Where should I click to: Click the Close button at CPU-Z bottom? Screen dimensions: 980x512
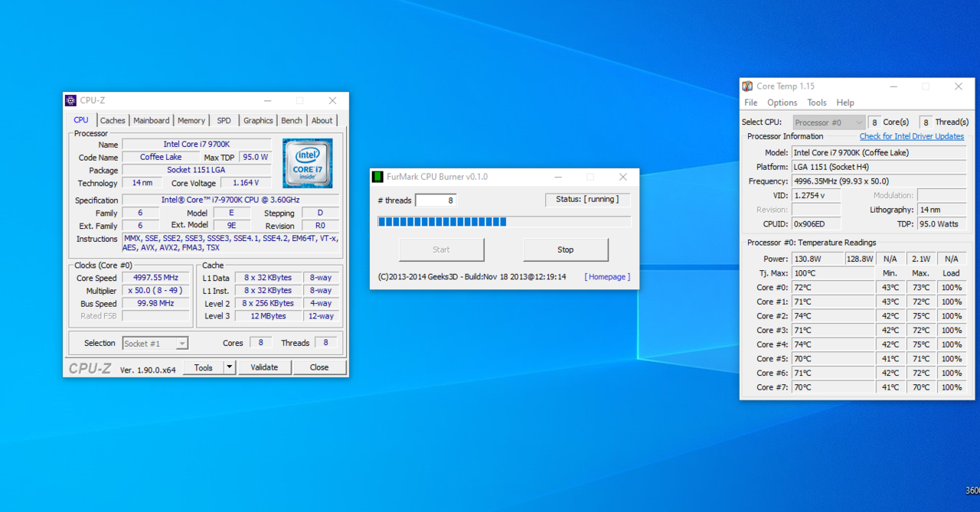pyautogui.click(x=319, y=367)
